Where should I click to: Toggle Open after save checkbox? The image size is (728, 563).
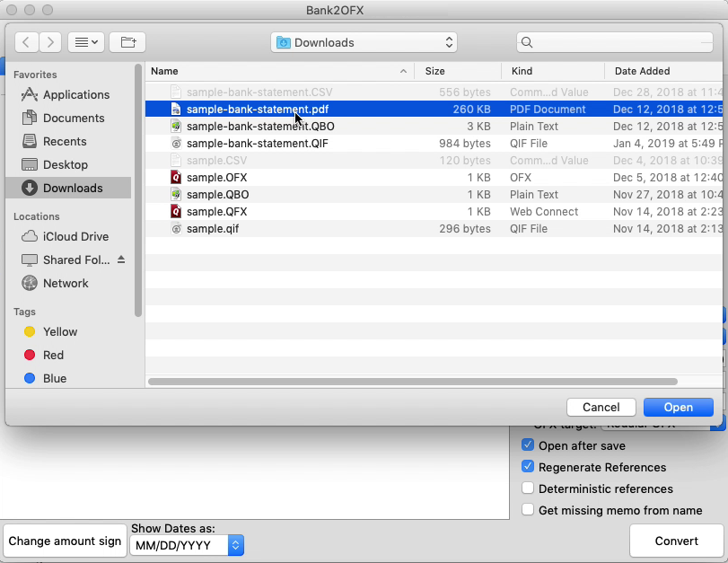click(x=528, y=445)
